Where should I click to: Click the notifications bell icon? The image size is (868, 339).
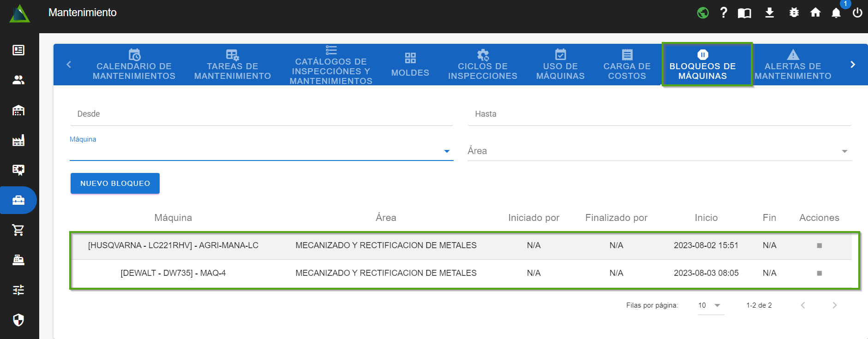(x=836, y=13)
